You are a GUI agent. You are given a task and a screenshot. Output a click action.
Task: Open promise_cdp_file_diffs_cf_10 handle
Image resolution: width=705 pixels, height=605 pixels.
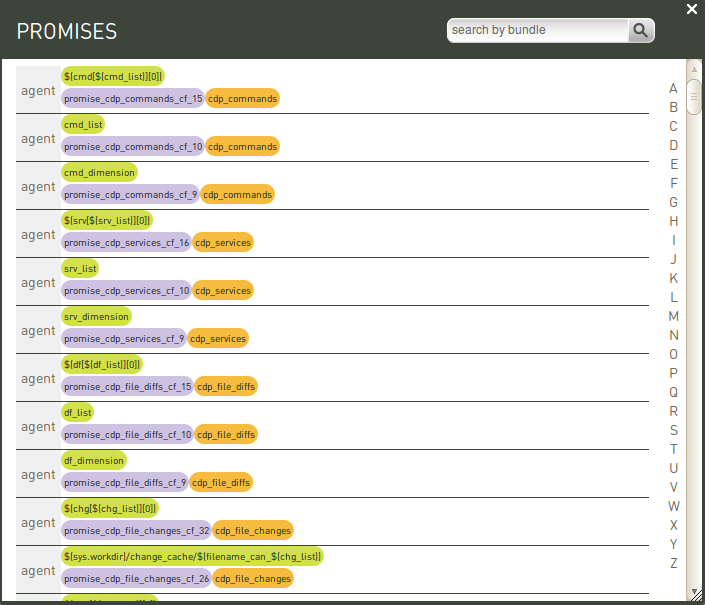128,434
